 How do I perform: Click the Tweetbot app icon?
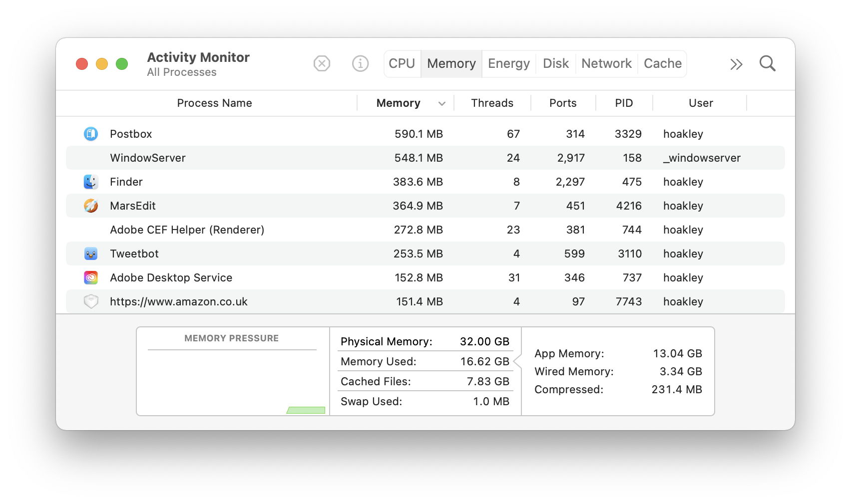coord(91,253)
